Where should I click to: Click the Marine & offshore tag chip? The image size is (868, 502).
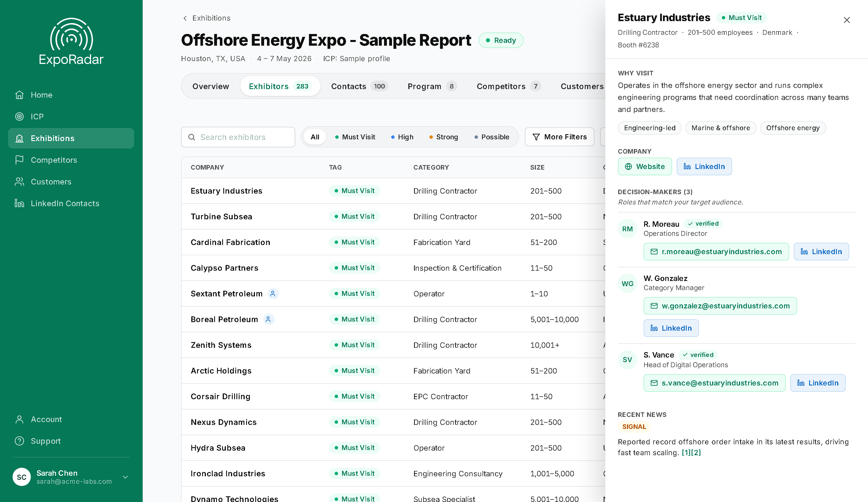[x=721, y=128]
